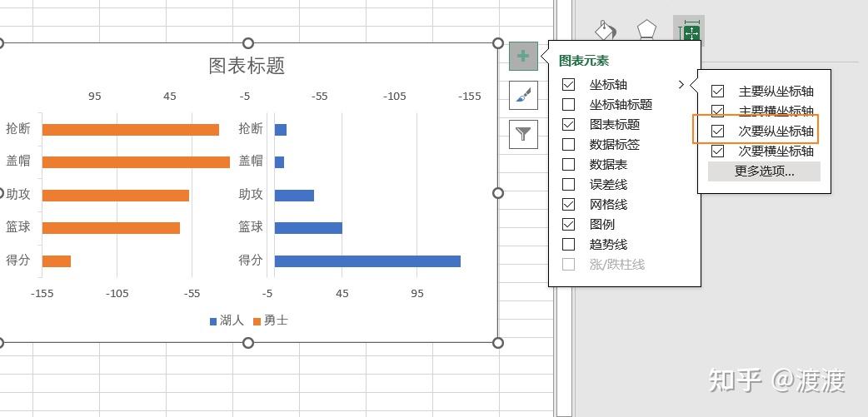
Task: Click the top axis value -155
Action: pos(470,97)
